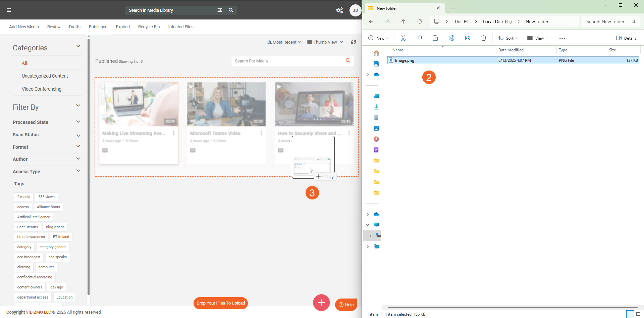Click the Cut scissors icon in Explorer

[x=403, y=38]
